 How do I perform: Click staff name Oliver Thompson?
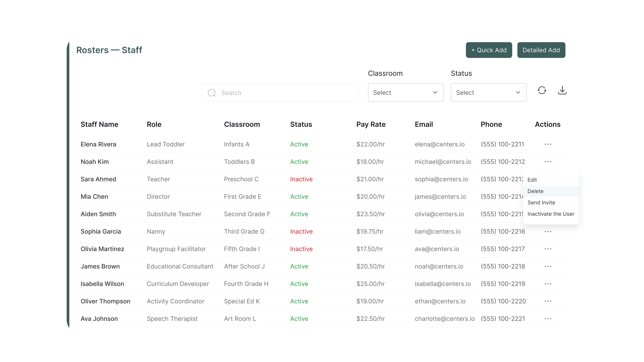coord(105,302)
